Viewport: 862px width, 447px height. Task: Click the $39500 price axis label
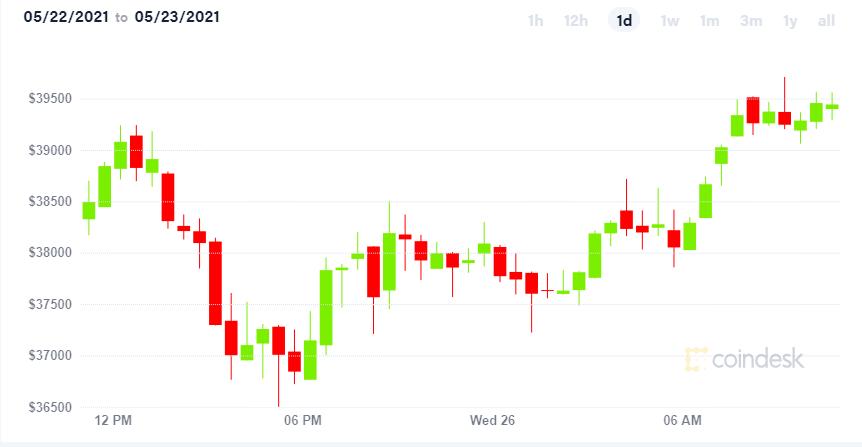[x=50, y=98]
